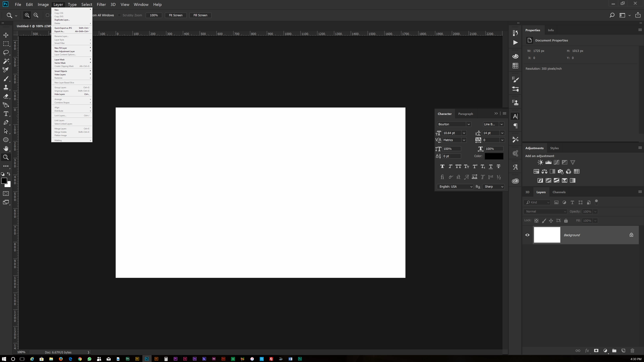
Task: Choose Duplicate Layer from the Layer menu
Action: pos(62,20)
